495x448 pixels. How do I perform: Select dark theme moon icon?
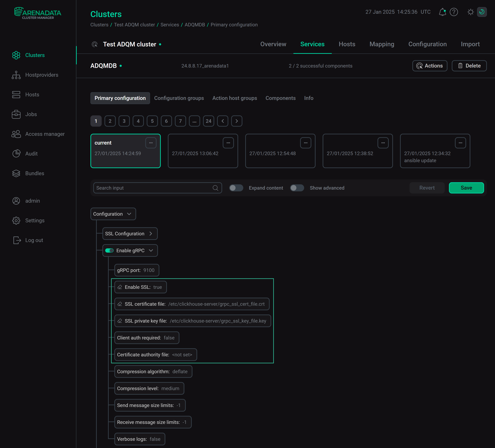pyautogui.click(x=482, y=12)
